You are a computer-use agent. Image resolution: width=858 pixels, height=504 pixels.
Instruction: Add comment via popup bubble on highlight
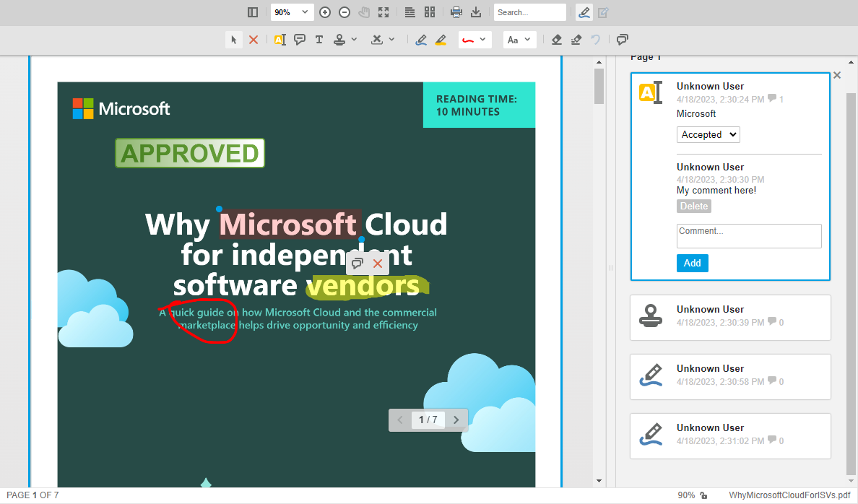click(357, 264)
